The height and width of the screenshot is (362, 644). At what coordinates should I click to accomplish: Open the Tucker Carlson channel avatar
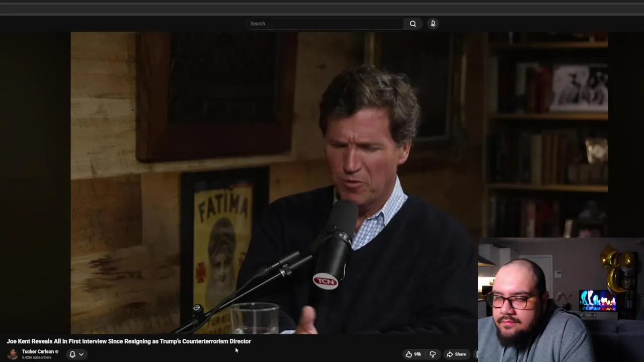coord(13,354)
